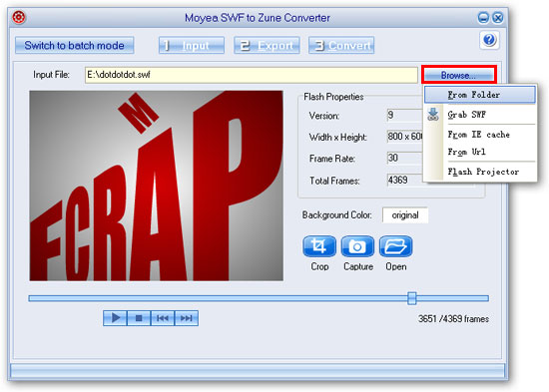Go to step 1 Input
Screen dimensions: 549x392
(192, 46)
